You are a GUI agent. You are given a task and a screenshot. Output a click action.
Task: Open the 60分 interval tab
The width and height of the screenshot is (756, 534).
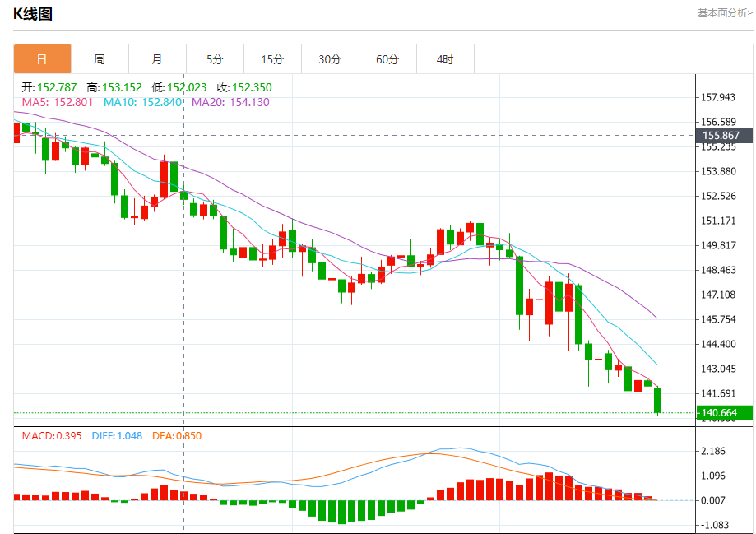tap(387, 59)
